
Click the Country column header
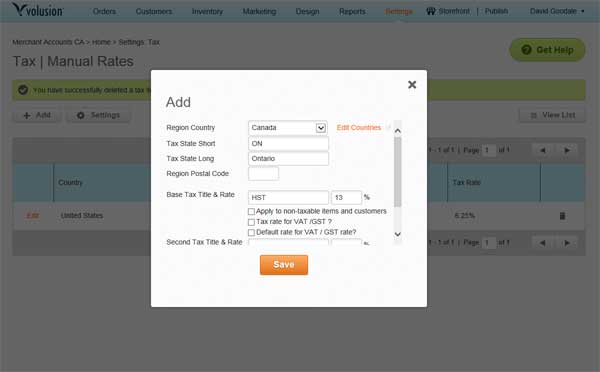click(70, 183)
